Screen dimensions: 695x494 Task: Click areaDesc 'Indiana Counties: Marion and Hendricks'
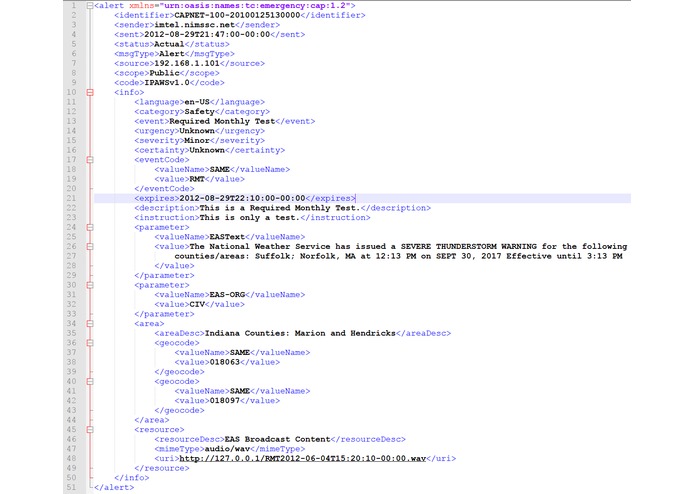tap(300, 333)
